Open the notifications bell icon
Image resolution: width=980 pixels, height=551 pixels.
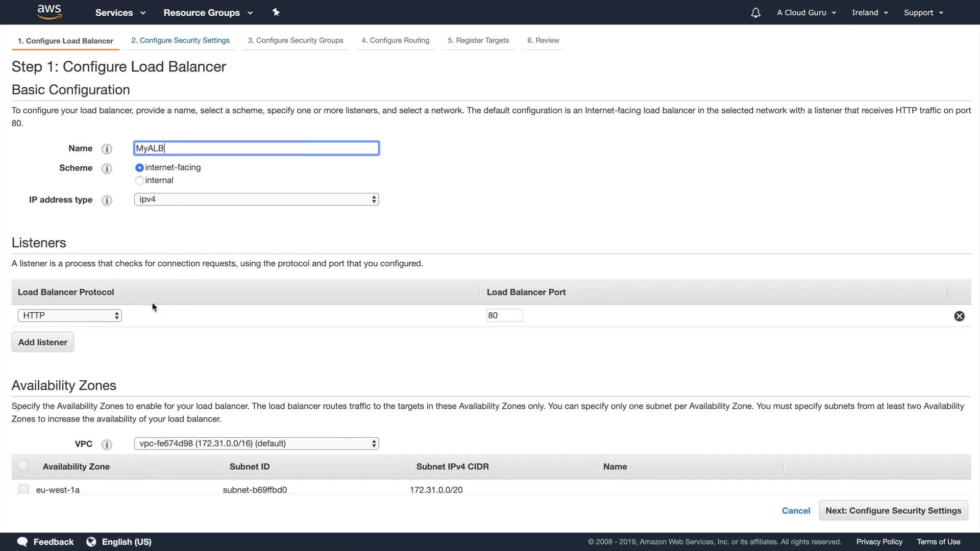coord(755,13)
